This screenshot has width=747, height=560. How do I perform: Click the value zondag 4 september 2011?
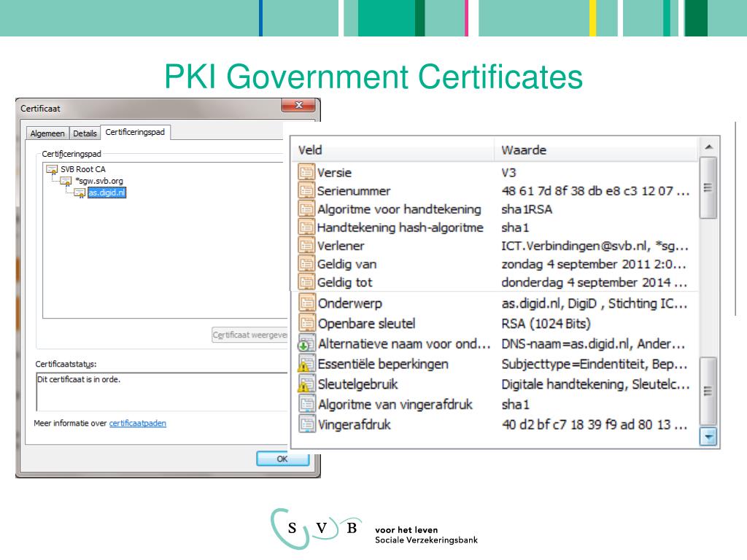point(594,264)
